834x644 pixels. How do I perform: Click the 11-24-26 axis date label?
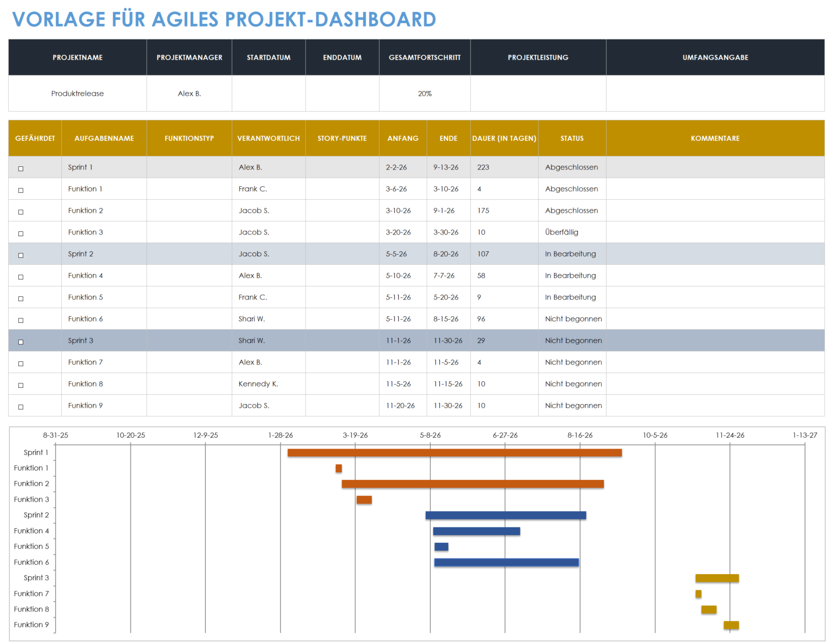[730, 435]
